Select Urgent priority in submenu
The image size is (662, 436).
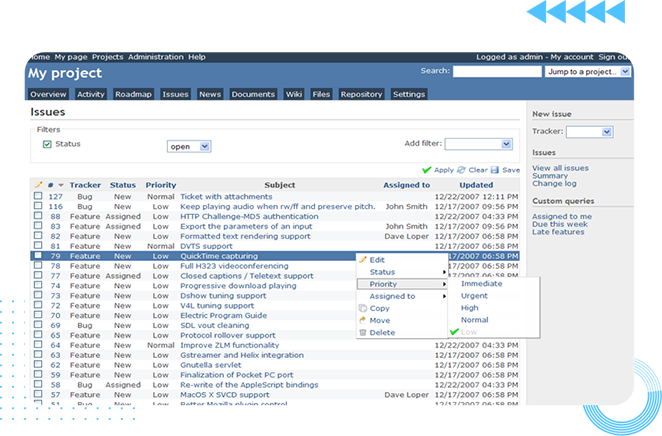474,296
